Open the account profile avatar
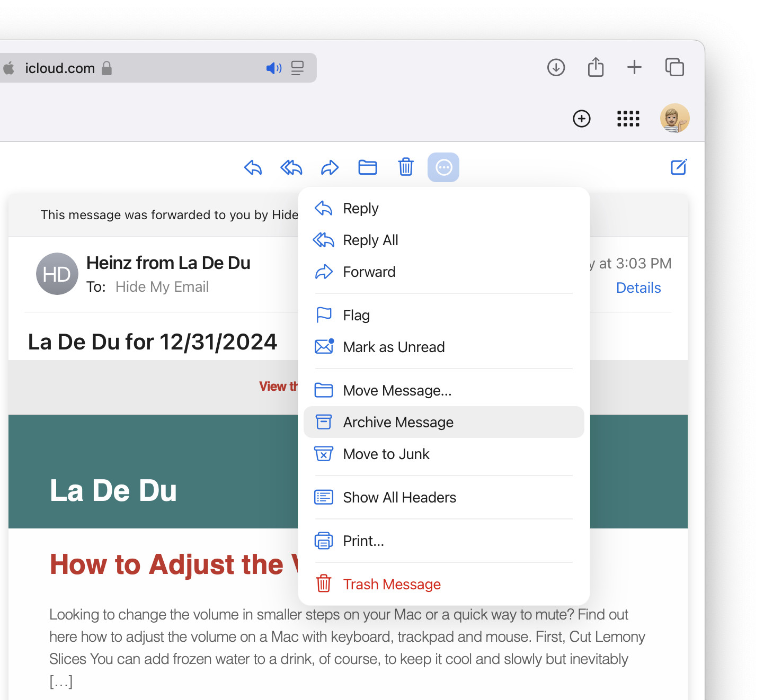764x700 pixels. tap(674, 118)
